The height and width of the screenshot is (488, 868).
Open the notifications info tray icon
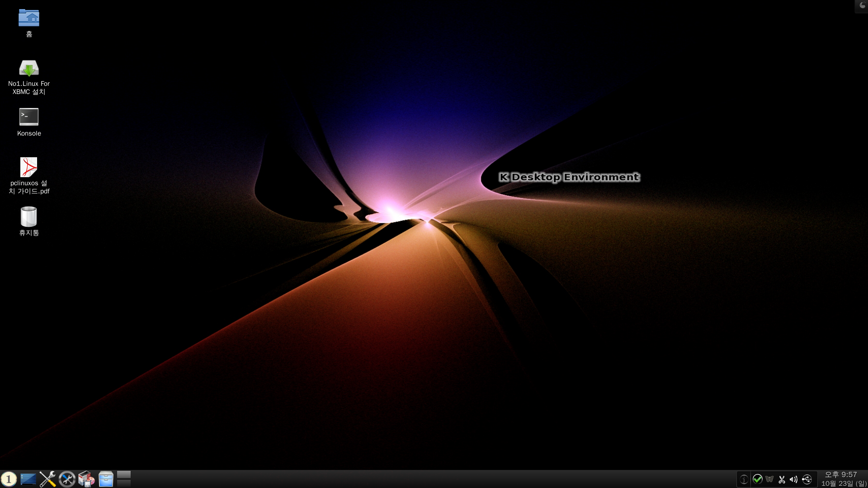pyautogui.click(x=744, y=479)
